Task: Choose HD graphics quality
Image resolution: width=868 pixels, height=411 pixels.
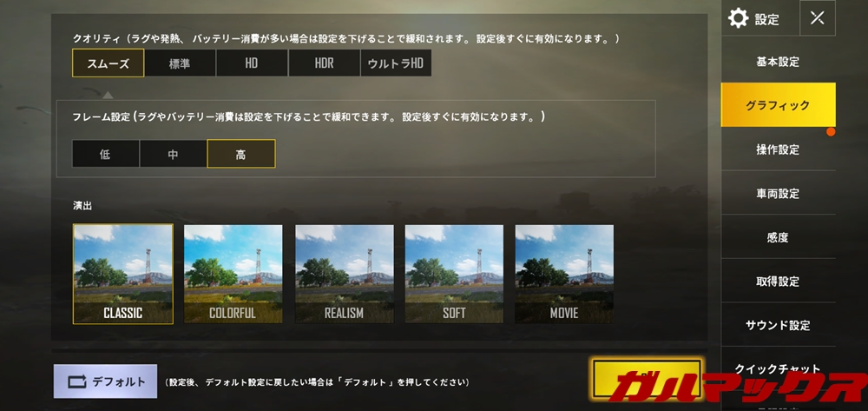Action: (252, 63)
